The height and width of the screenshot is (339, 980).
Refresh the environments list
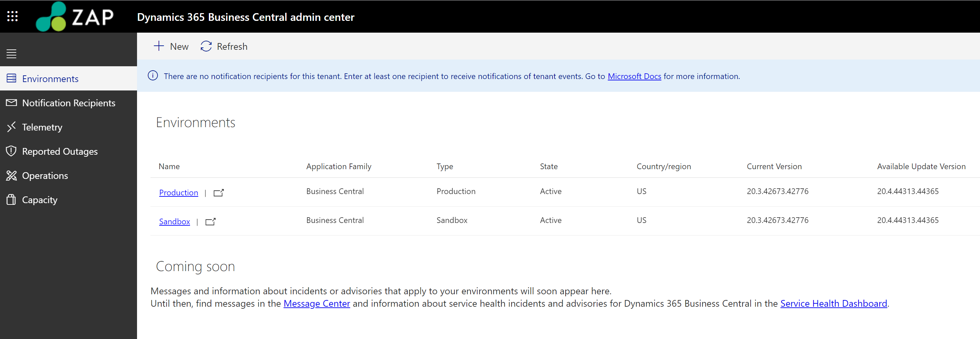click(x=224, y=46)
